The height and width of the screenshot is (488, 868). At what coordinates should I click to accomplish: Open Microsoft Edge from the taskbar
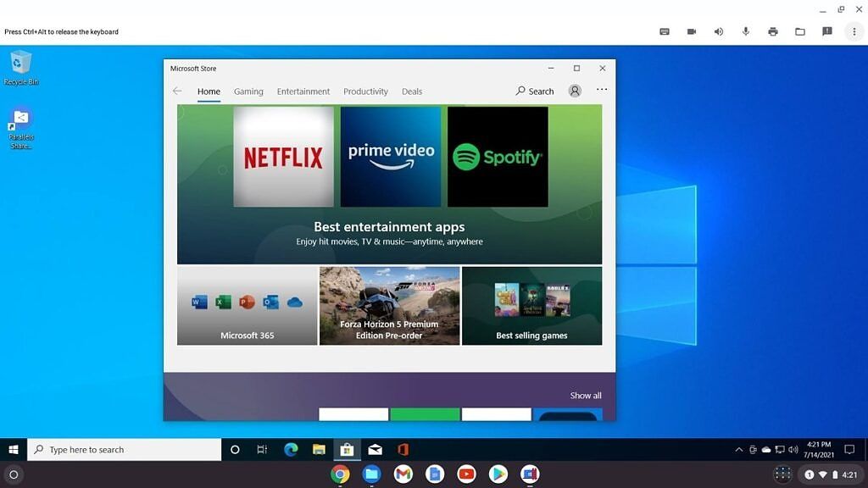point(291,449)
